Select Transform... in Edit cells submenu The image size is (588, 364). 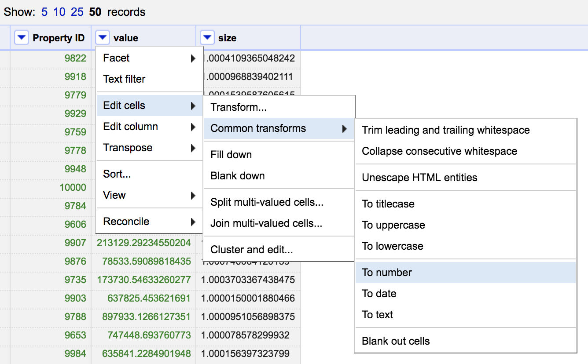click(x=279, y=107)
